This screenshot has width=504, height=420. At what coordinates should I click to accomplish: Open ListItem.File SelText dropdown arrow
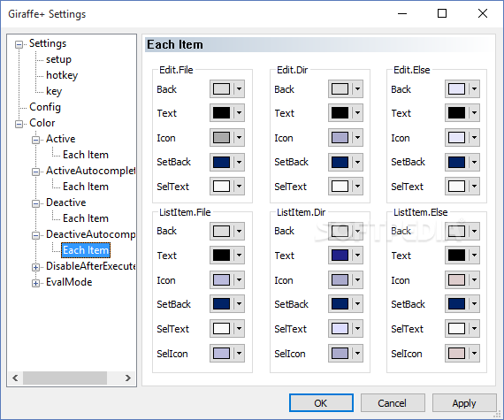click(239, 328)
